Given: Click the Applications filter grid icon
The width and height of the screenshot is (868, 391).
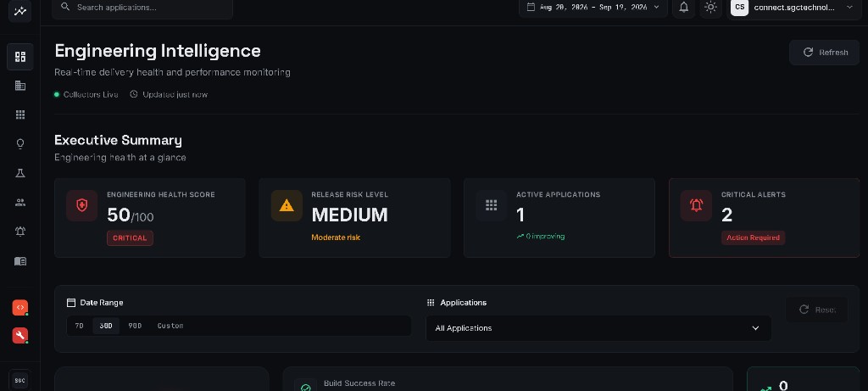Looking at the screenshot, I should click(431, 303).
